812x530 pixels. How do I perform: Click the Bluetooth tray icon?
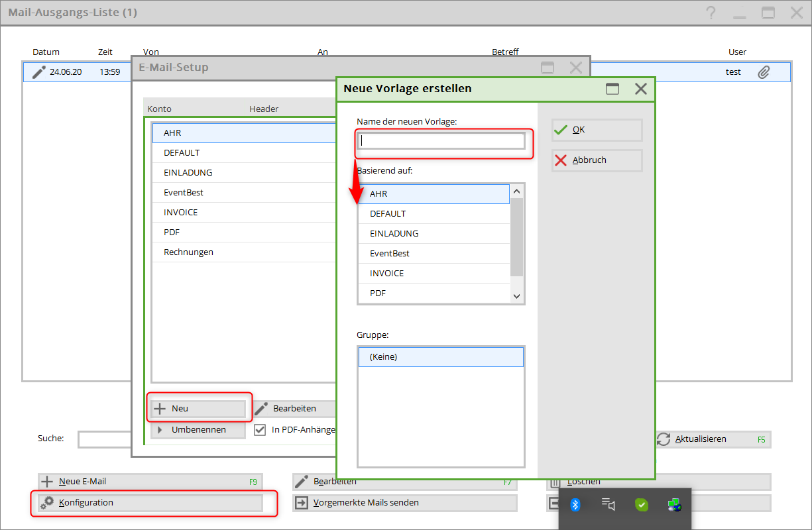point(575,505)
